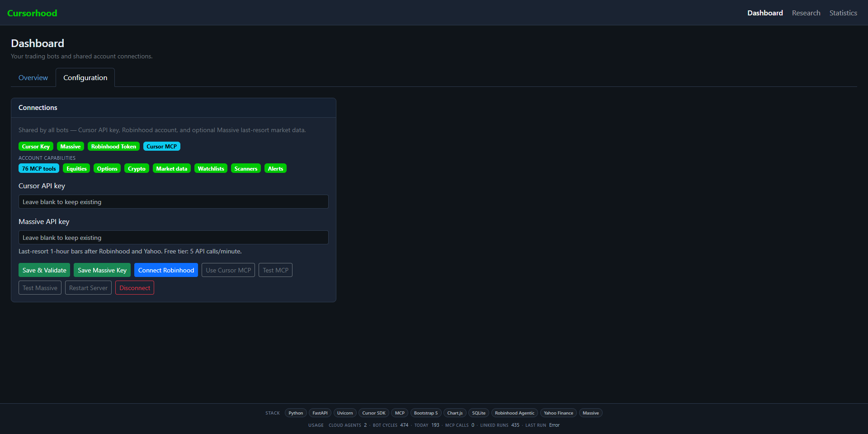This screenshot has height=434, width=868.
Task: Go to Dashboard in the top nav
Action: [x=765, y=13]
